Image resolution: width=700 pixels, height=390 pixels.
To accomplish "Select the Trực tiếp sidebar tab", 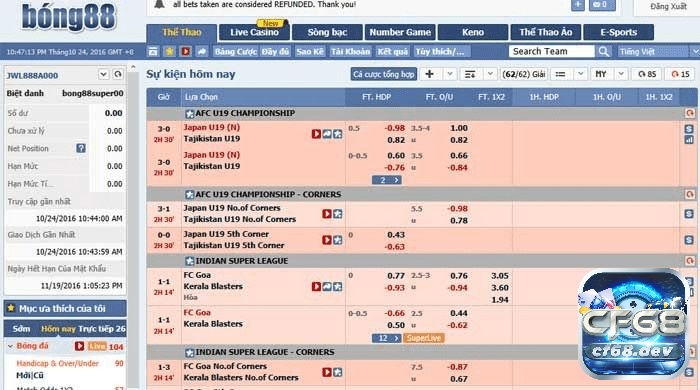I will pyautogui.click(x=102, y=329).
